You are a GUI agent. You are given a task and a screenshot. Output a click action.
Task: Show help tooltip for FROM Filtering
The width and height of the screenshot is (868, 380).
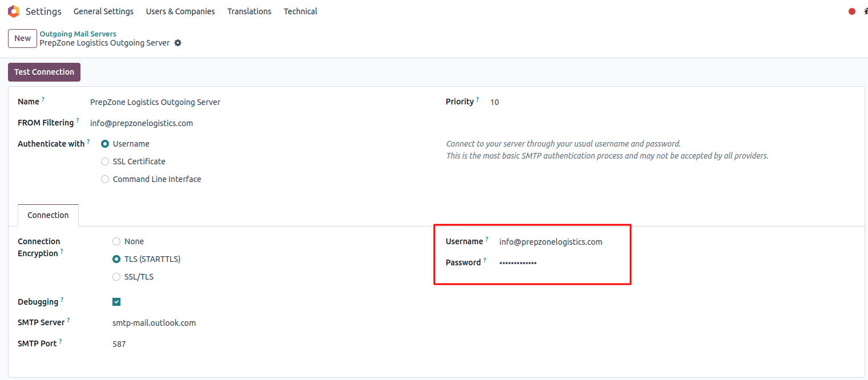[78, 120]
